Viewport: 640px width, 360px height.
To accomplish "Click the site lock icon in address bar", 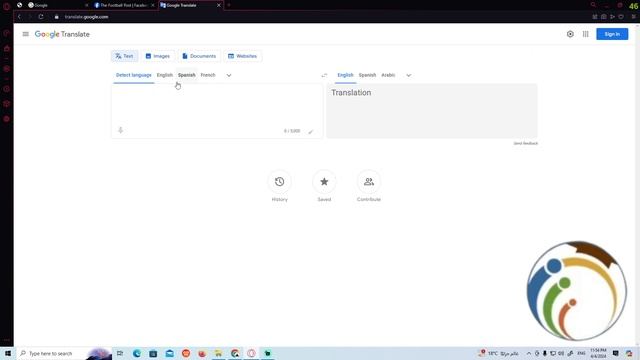I will tap(56, 17).
